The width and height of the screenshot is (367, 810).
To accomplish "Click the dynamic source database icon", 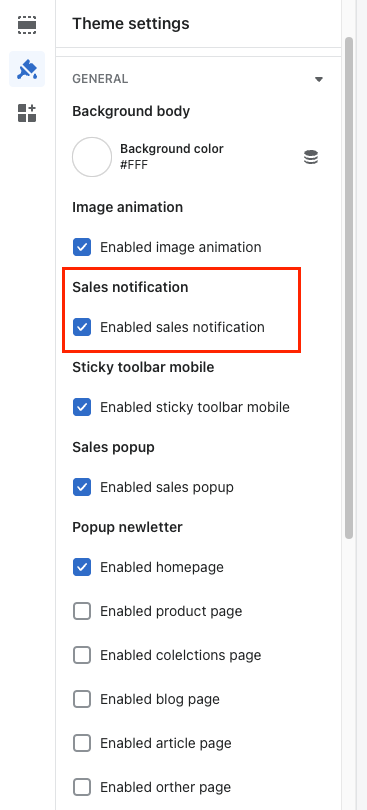I will pos(311,157).
